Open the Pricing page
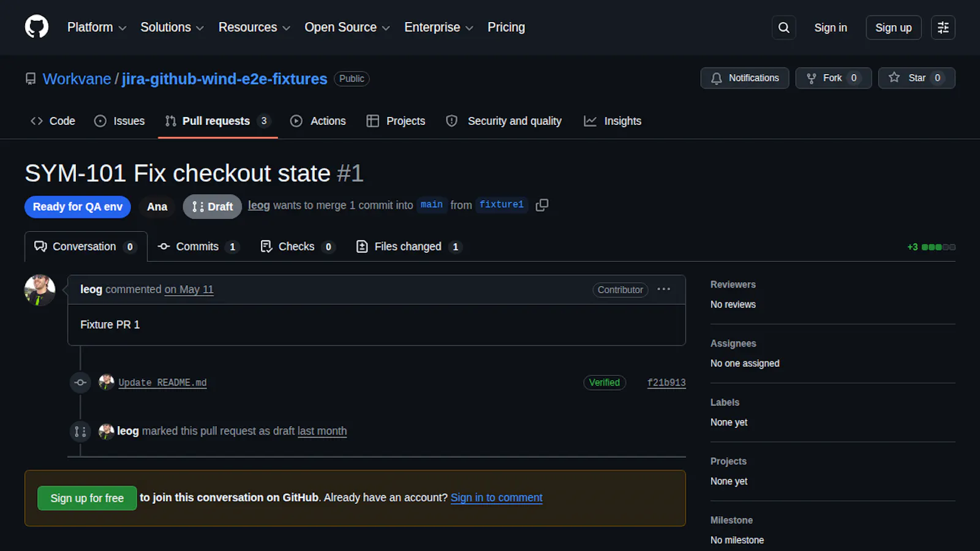This screenshot has width=980, height=551. (506, 28)
